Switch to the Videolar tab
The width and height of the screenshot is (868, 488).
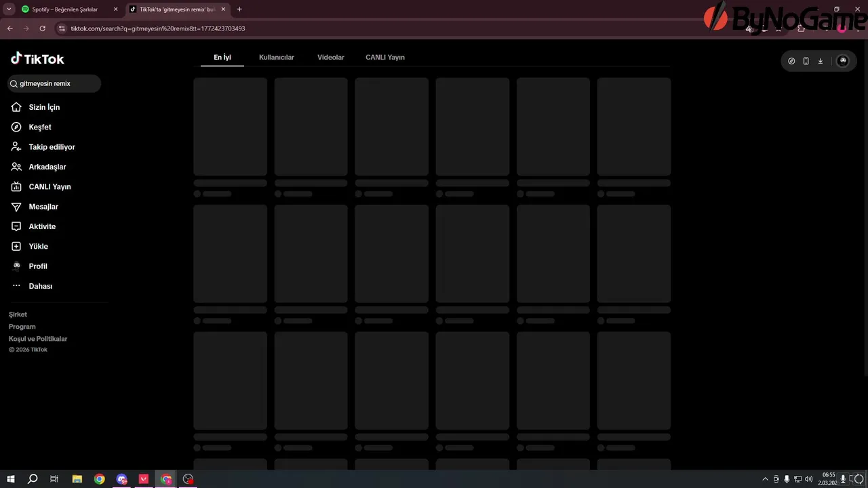(x=331, y=58)
